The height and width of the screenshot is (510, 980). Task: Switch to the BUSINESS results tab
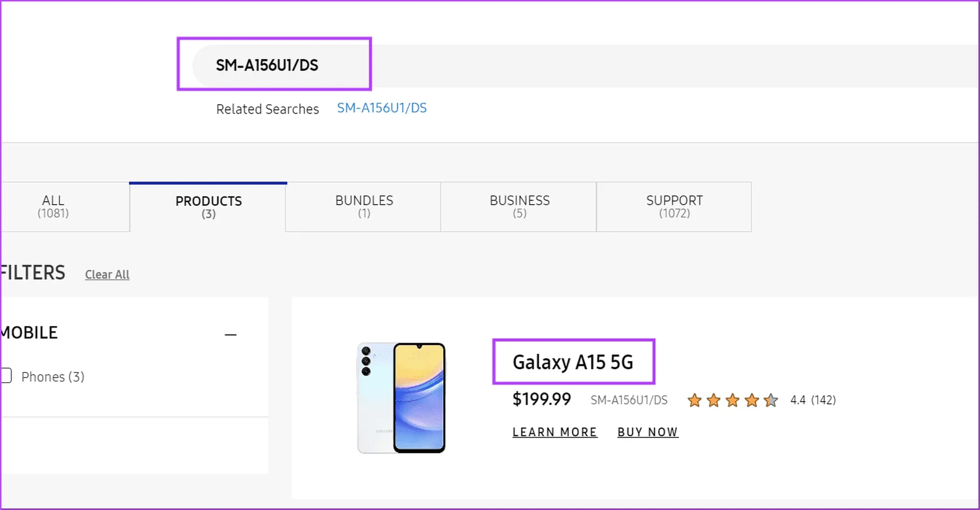(x=518, y=206)
